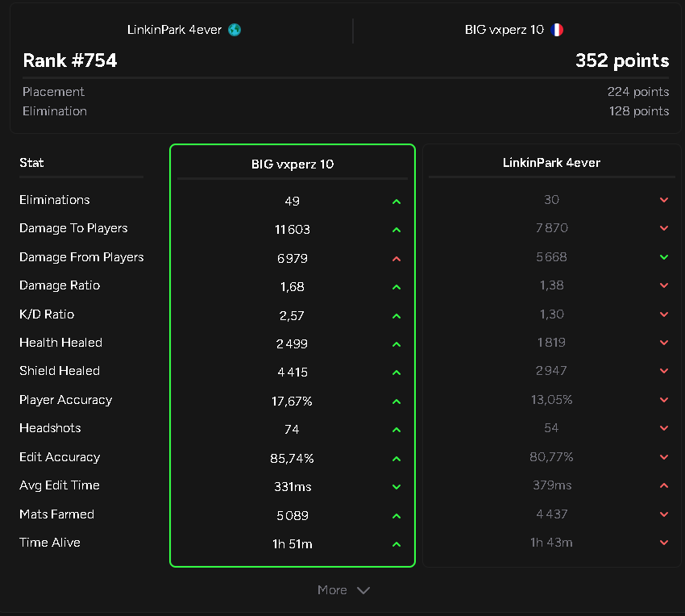
Task: Click green up arrow beside 85,74% edit accuracy
Action: (x=396, y=459)
